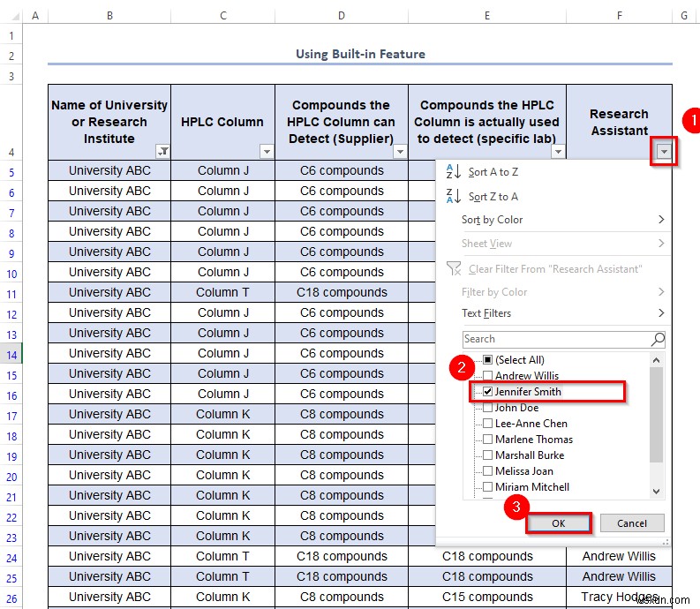Click 'Tracy Hodges' cell in row 26

619,597
